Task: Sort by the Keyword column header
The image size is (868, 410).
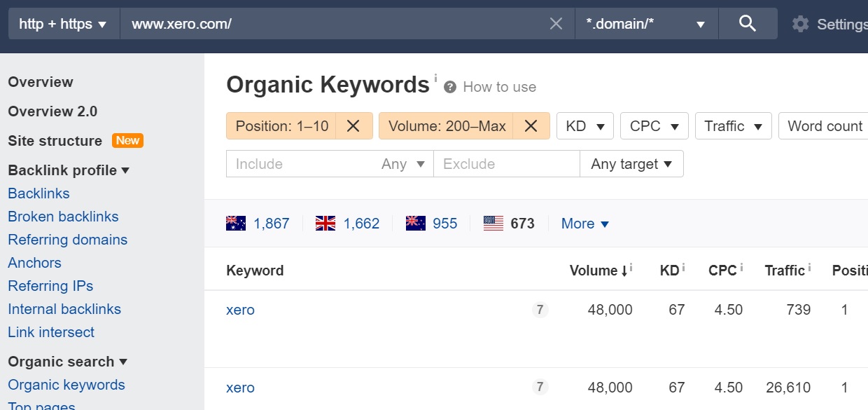Action: click(x=255, y=271)
